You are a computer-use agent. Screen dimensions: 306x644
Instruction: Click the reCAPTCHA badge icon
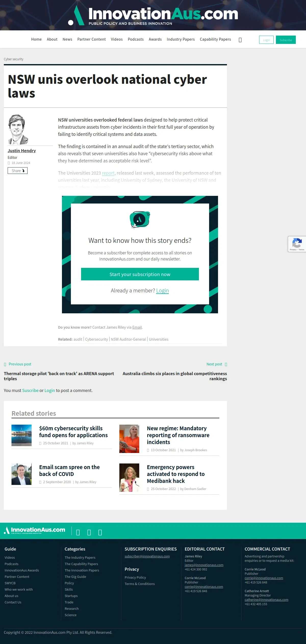pos(297,244)
